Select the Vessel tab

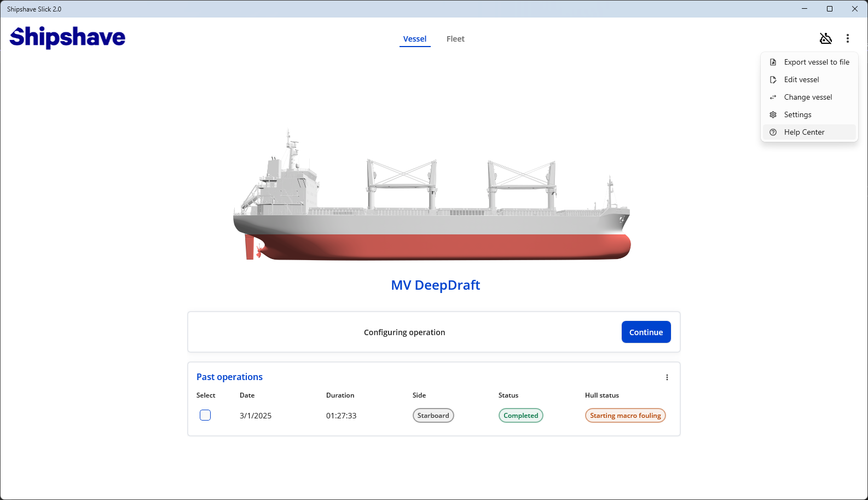[x=414, y=39]
